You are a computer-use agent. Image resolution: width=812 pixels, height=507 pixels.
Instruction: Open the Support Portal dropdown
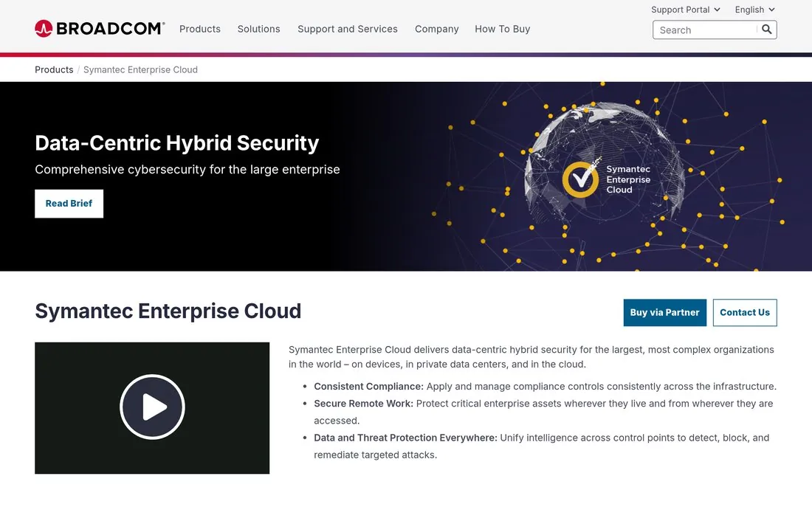click(x=686, y=10)
